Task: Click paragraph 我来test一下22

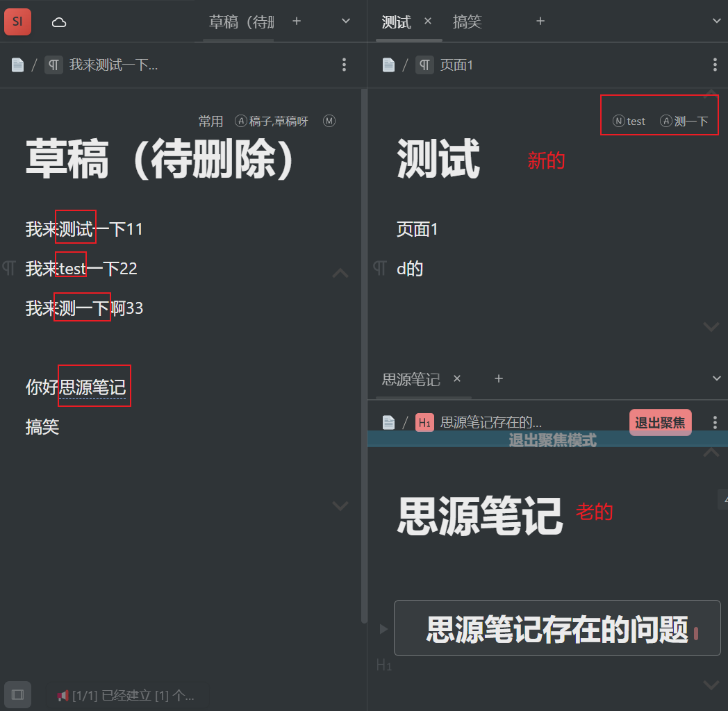Action: 81,269
